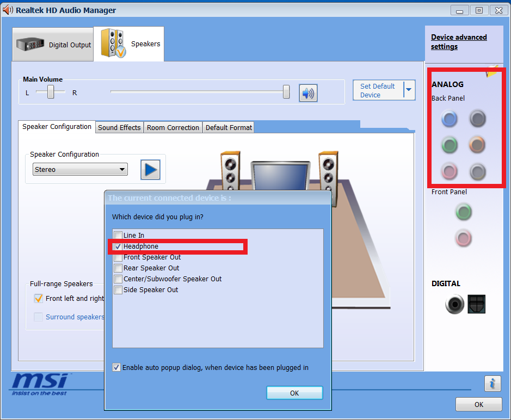The width and height of the screenshot is (511, 420).
Task: Click the L/R balance slider handle
Action: click(x=51, y=91)
